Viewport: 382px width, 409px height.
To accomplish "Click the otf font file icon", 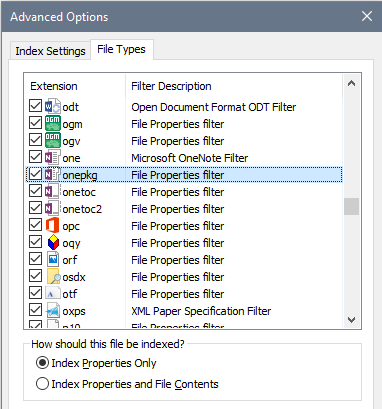I will 53,294.
